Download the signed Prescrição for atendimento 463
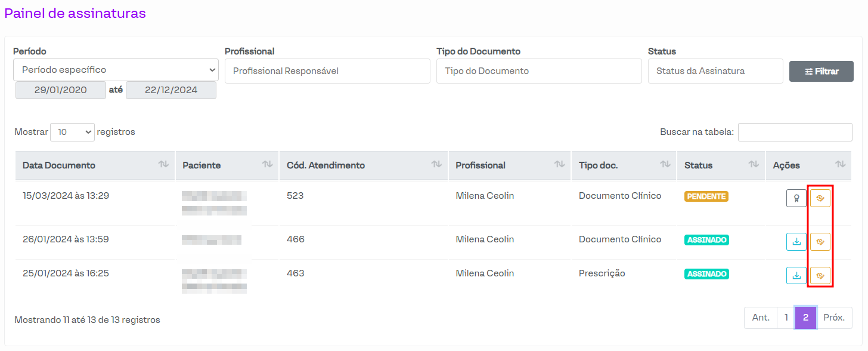The height and width of the screenshot is (351, 868). pos(796,276)
